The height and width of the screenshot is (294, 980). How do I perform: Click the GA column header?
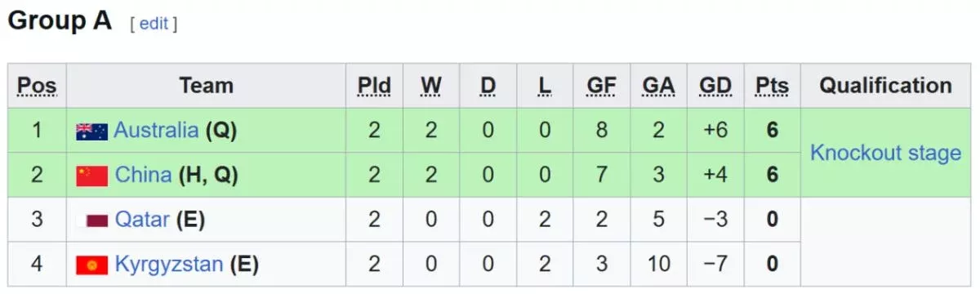coord(658,86)
